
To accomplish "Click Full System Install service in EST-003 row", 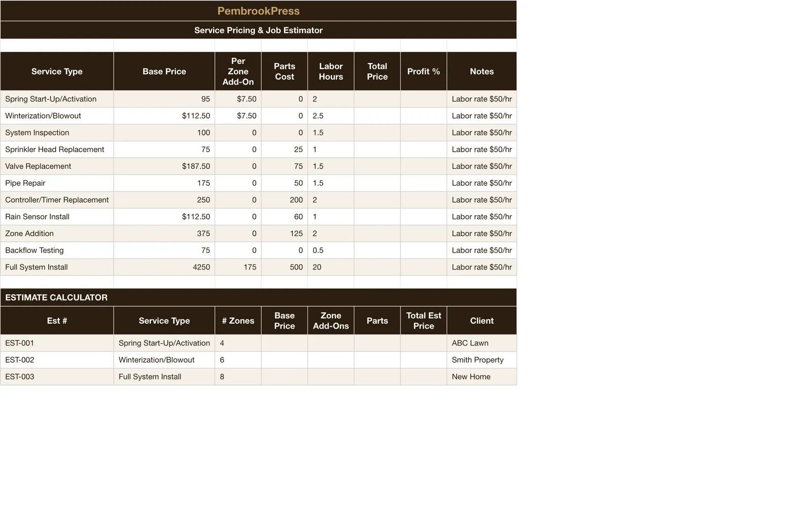I will (164, 376).
